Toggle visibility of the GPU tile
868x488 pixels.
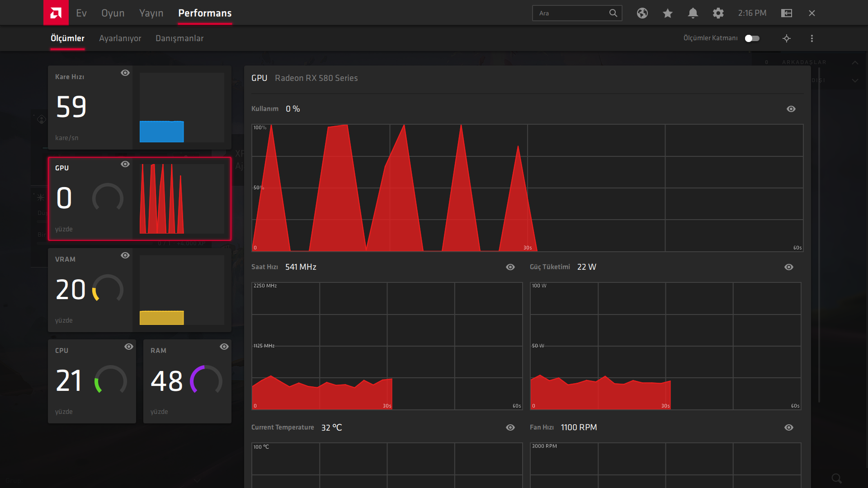[125, 164]
